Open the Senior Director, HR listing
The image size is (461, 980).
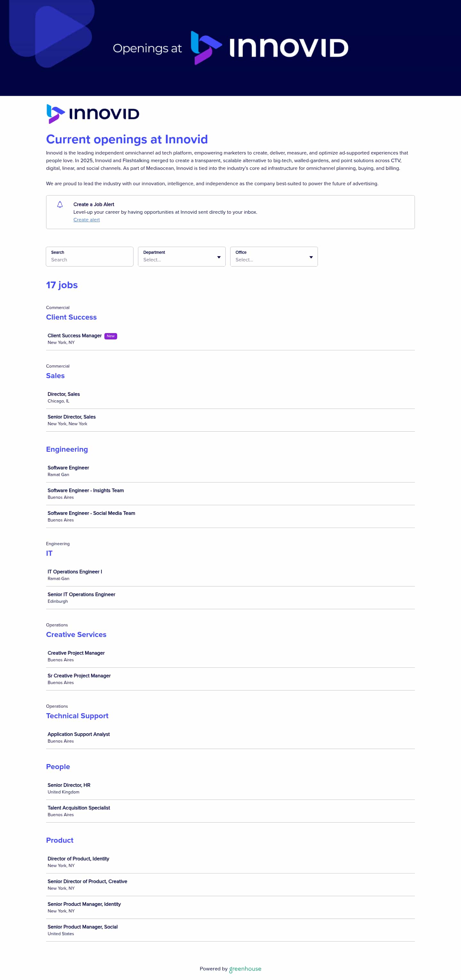(x=230, y=788)
